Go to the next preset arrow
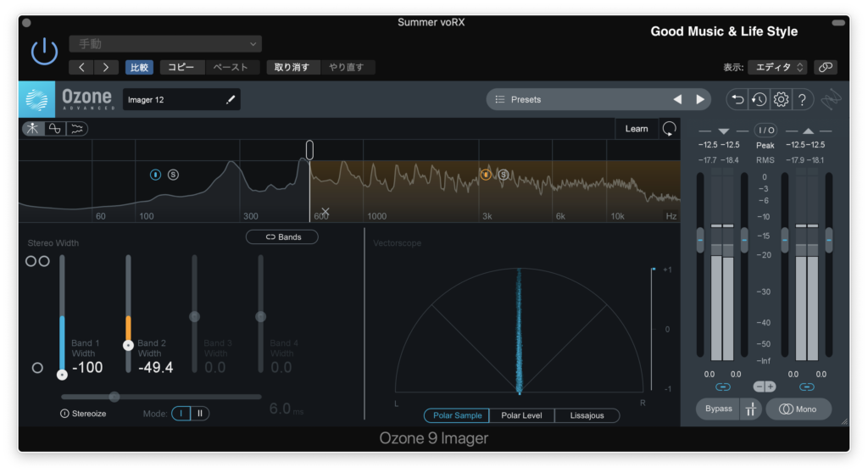868x473 pixels. tap(106, 67)
